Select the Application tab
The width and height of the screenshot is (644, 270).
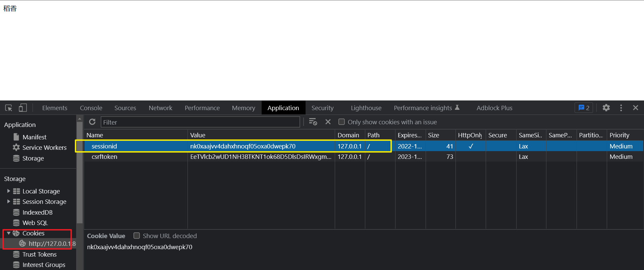pyautogui.click(x=283, y=108)
